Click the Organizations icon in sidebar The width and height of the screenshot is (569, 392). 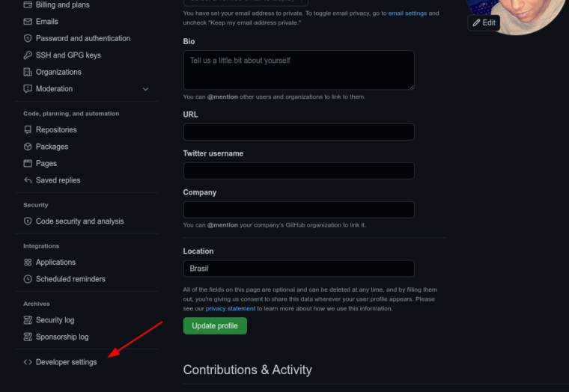28,72
